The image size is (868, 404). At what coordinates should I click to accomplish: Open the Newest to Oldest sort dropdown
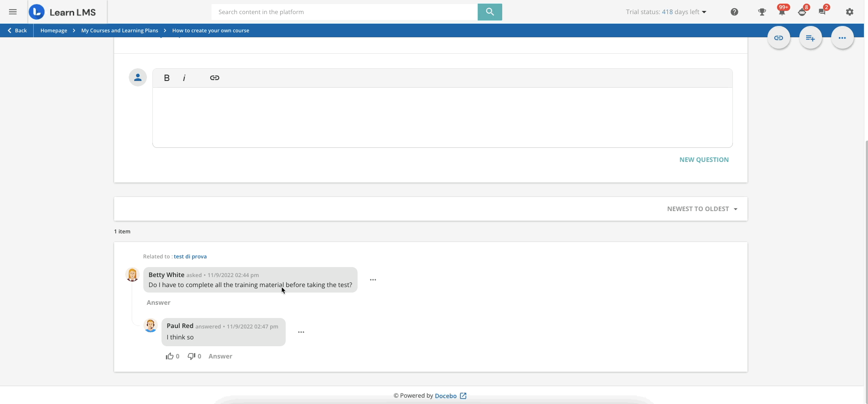(x=702, y=209)
